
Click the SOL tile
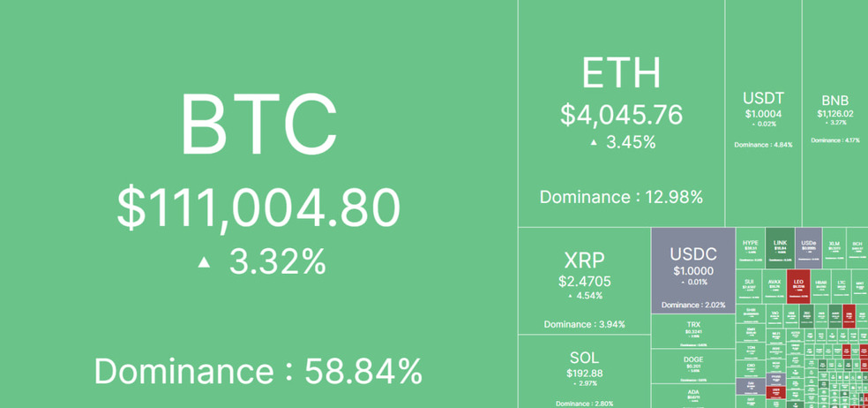(584, 371)
